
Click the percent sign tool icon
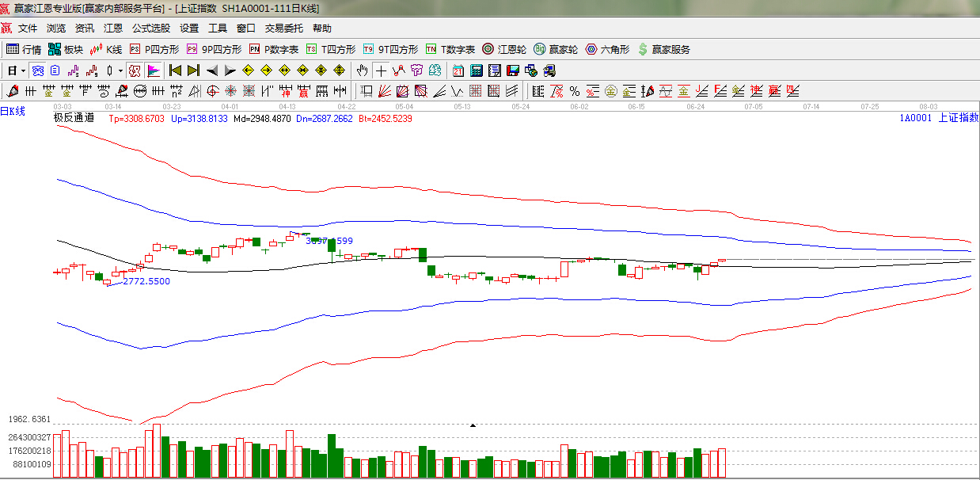click(574, 91)
